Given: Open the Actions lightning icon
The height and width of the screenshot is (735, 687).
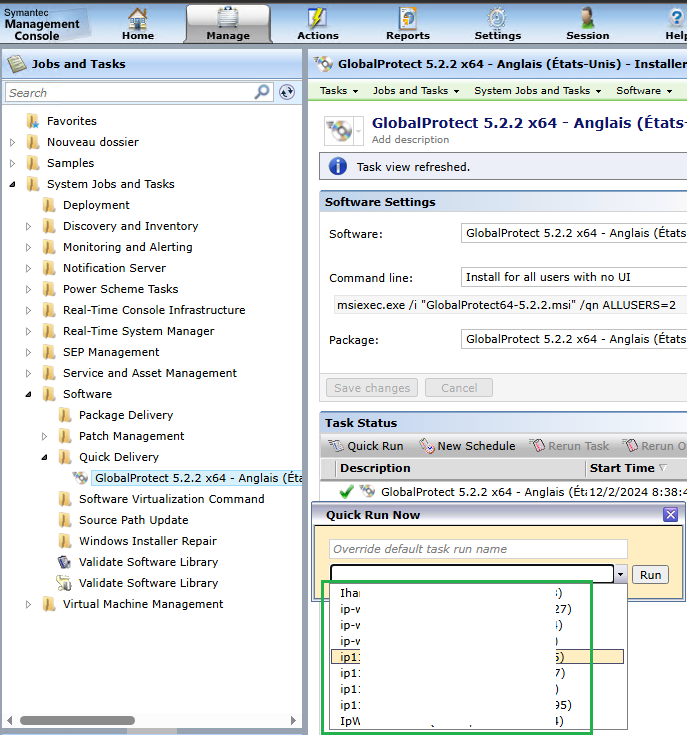Looking at the screenshot, I should (317, 18).
